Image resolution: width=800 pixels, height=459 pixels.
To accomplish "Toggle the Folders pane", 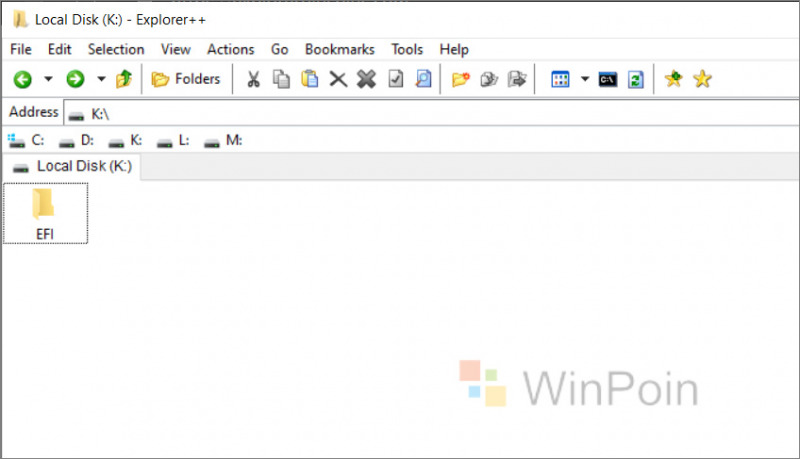I will (186, 79).
